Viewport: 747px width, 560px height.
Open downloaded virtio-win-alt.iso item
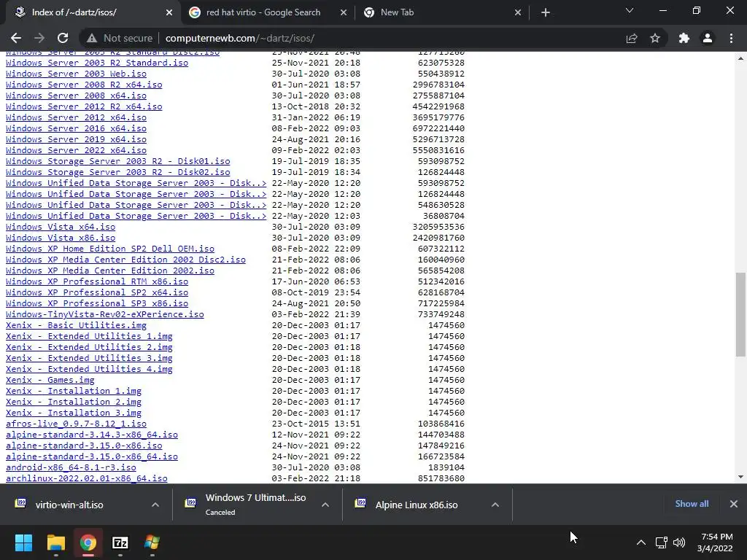click(69, 505)
